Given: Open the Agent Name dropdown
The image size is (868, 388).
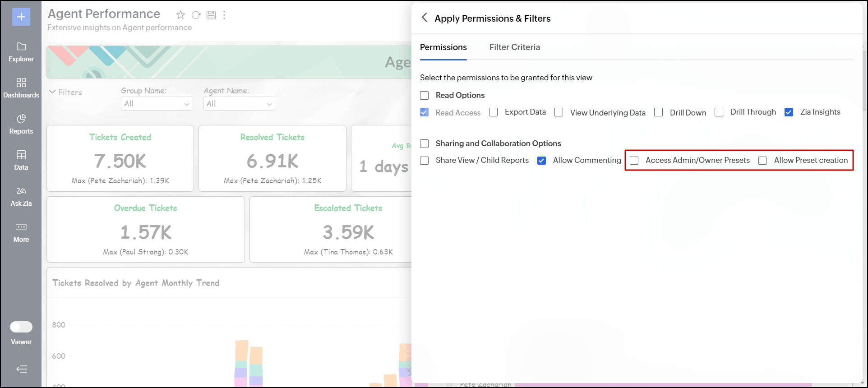Looking at the screenshot, I should pyautogui.click(x=239, y=104).
